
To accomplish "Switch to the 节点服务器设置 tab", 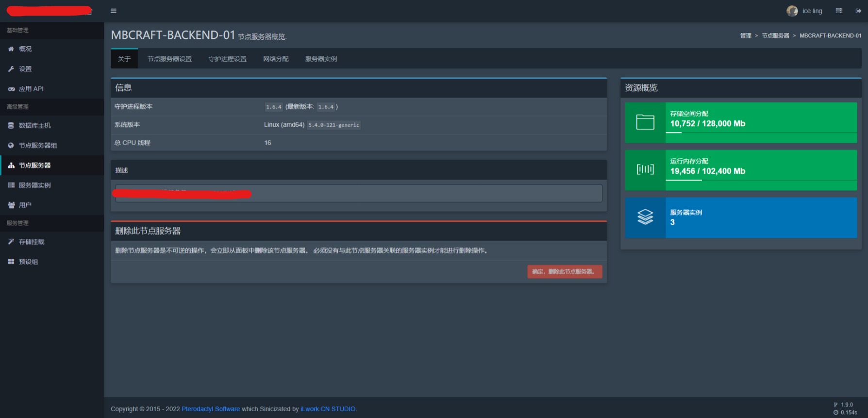I will pos(169,59).
